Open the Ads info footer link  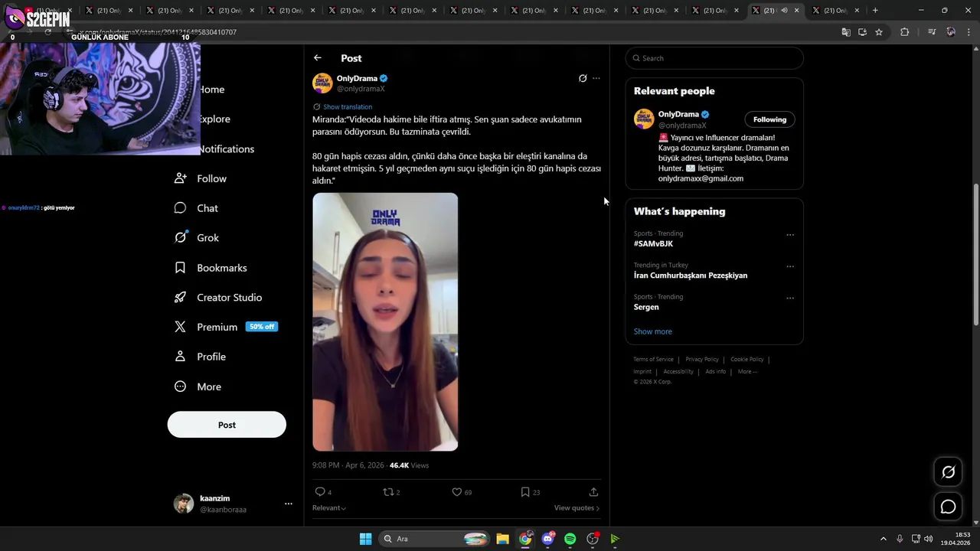[716, 372]
